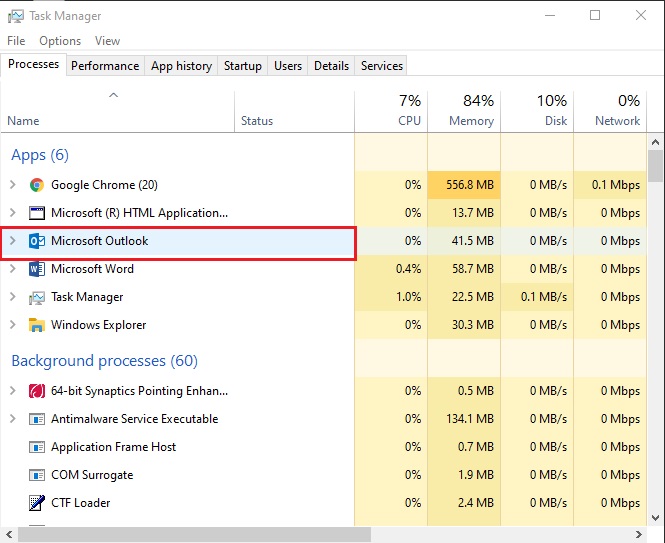665x543 pixels.
Task: Click the Synaptics Pointing Enhancements icon
Action: point(37,391)
